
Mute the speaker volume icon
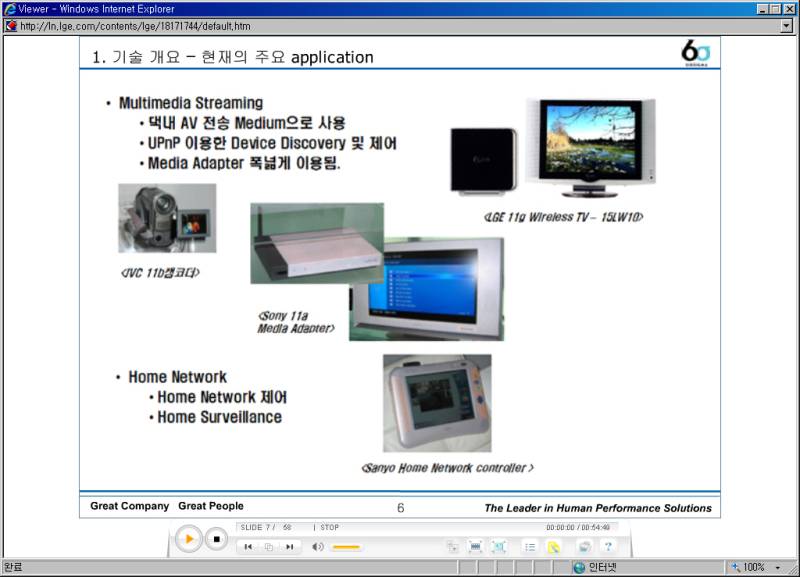coord(317,547)
